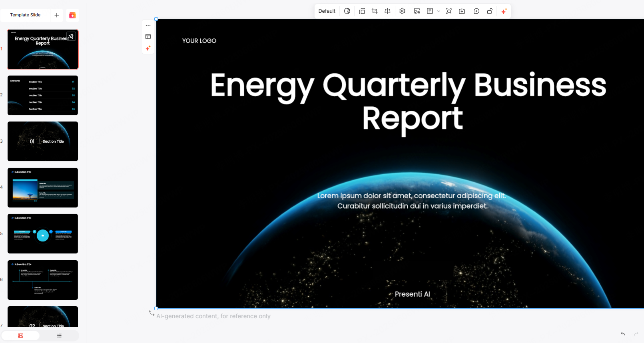This screenshot has height=343, width=644.
Task: Click the redo arrow icon
Action: tap(636, 334)
